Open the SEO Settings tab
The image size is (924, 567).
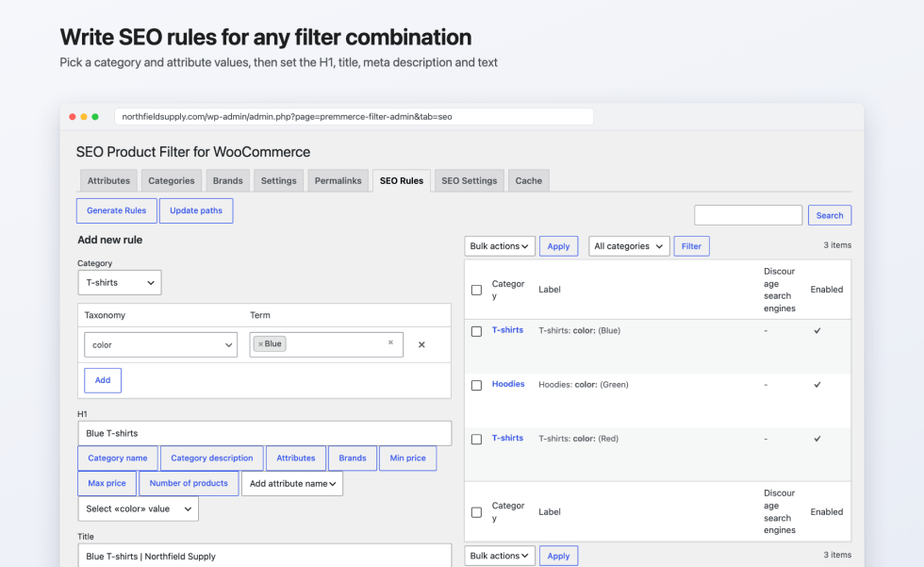[470, 181]
